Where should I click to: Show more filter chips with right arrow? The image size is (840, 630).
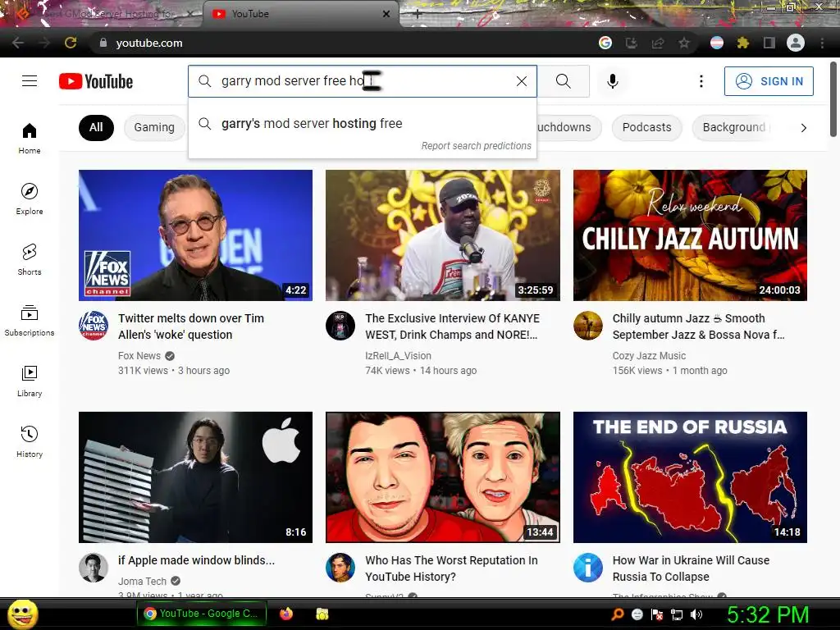(x=803, y=127)
